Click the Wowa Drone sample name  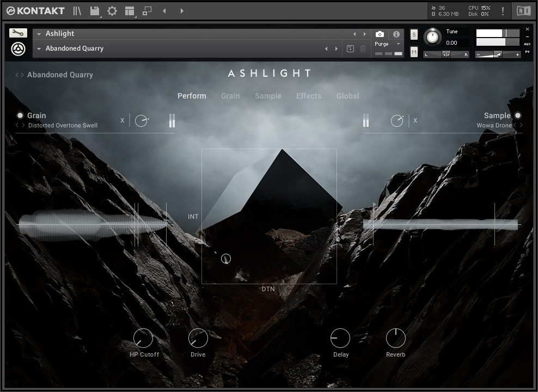click(x=494, y=126)
